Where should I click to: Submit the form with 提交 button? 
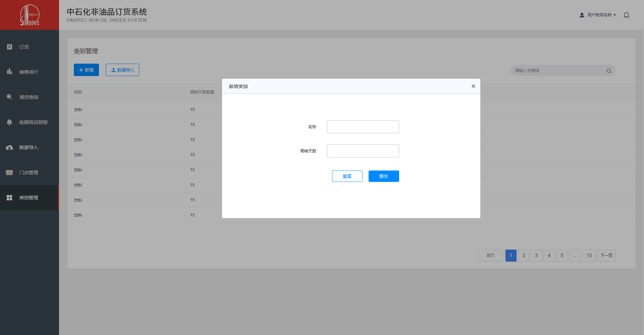point(384,176)
